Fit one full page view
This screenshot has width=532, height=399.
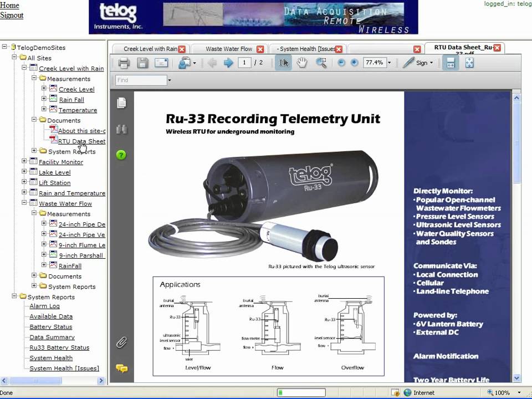click(x=469, y=63)
